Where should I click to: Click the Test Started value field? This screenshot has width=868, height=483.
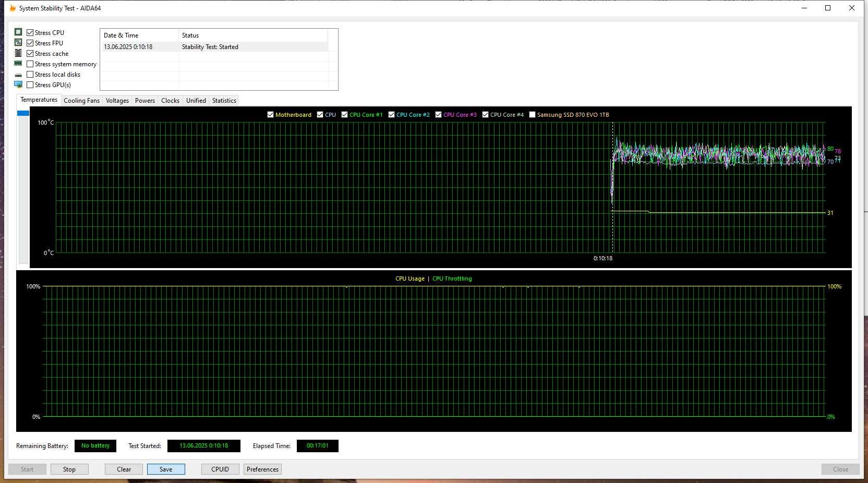tap(204, 446)
